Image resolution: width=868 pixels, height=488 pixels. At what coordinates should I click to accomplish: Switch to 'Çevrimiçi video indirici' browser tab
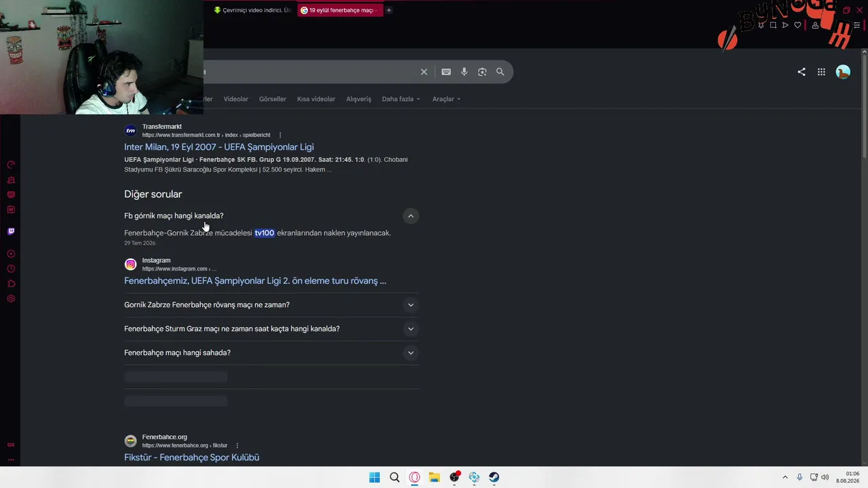(x=252, y=10)
